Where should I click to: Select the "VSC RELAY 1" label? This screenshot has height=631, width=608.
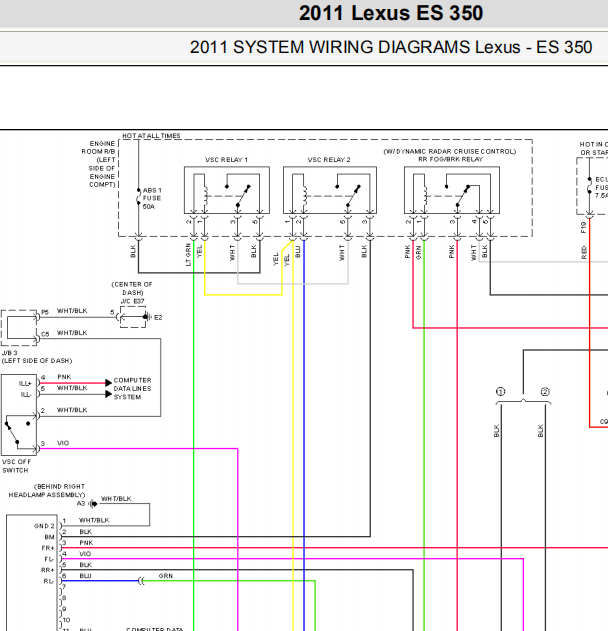(x=227, y=160)
